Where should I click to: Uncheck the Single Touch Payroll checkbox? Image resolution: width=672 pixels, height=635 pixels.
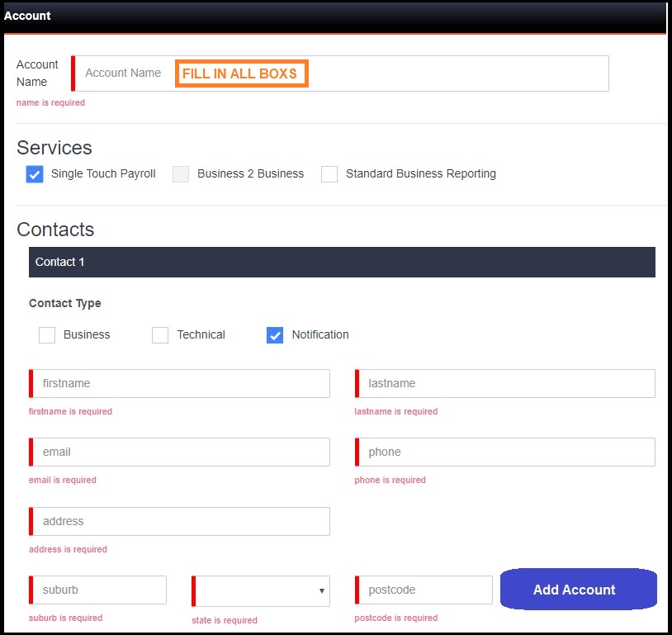(x=35, y=174)
